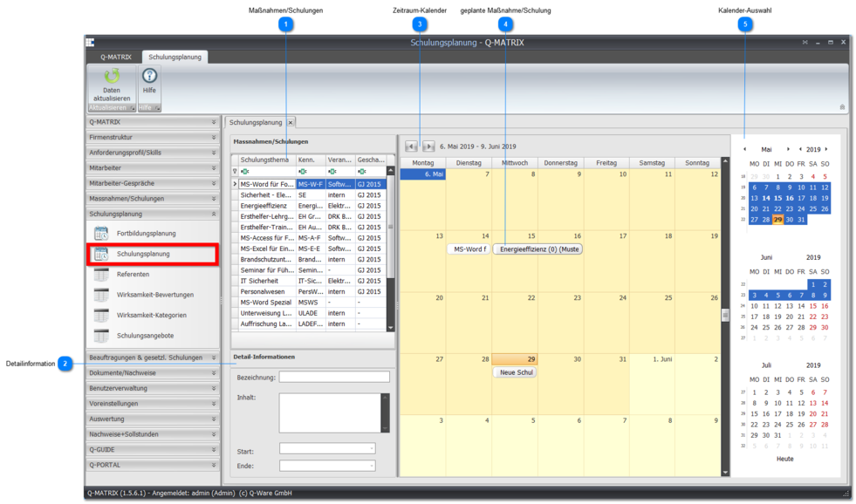Viewport: 856px width, 504px height.
Task: Collapse the ribbon using the pin icon
Action: tap(842, 107)
